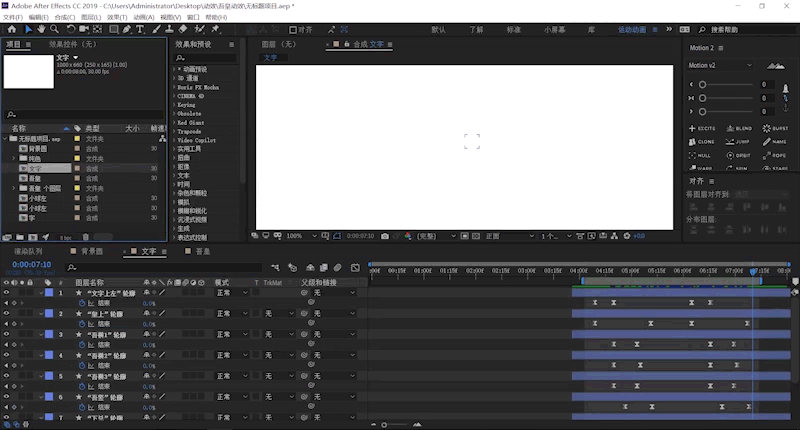
Task: Select the Hand tool in the toolbar
Action: pos(41,30)
